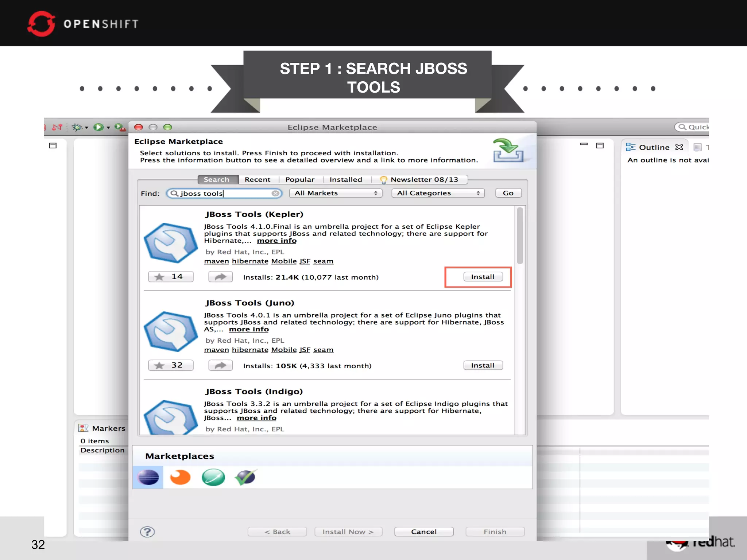Select the green globe marketplace icon
The image size is (747, 560).
coord(213,477)
